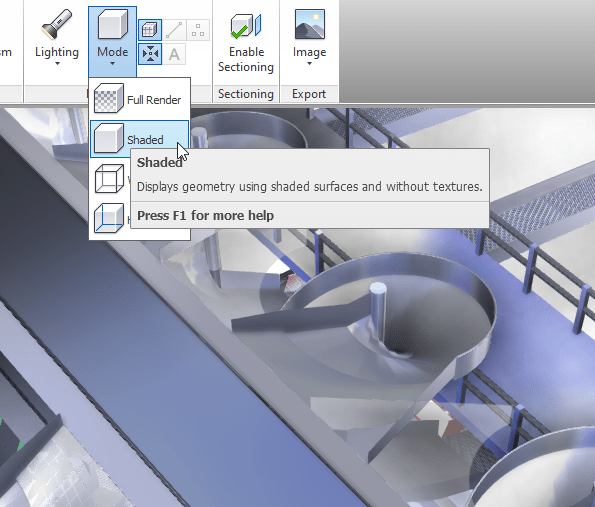Select Shaded mode

click(x=139, y=139)
